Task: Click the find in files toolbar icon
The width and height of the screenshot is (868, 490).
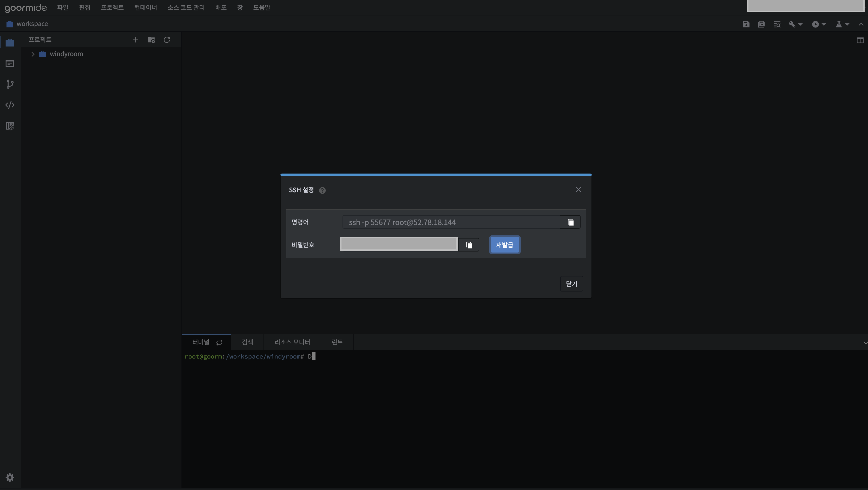Action: coord(777,24)
